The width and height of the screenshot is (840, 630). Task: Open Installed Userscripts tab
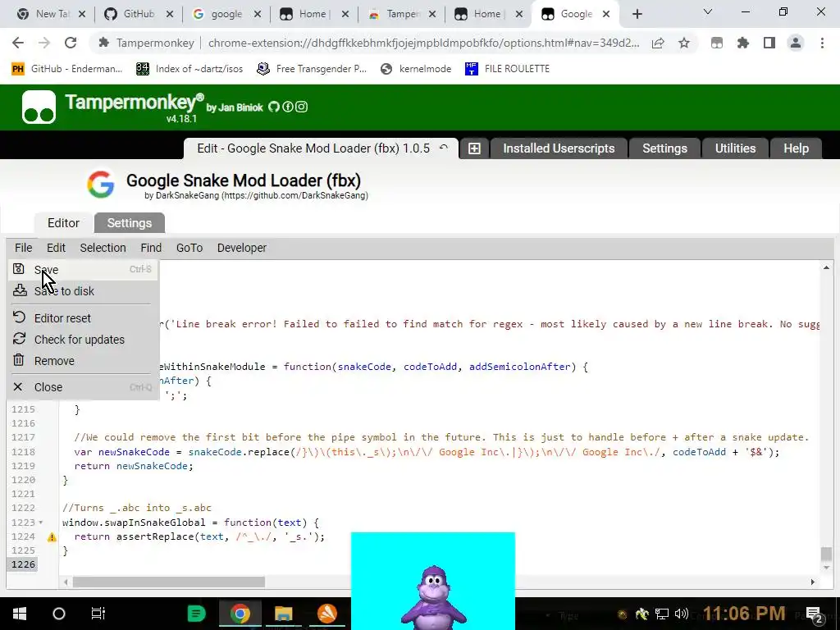tap(558, 148)
